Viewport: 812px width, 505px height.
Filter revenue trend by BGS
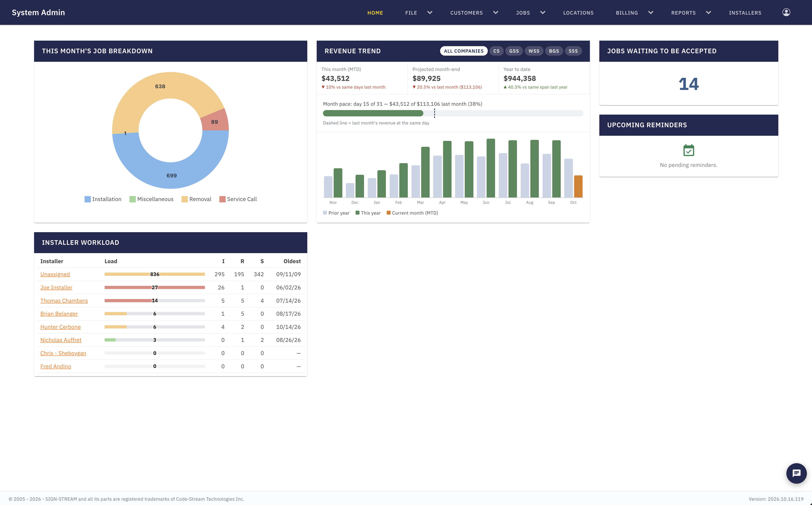click(554, 51)
